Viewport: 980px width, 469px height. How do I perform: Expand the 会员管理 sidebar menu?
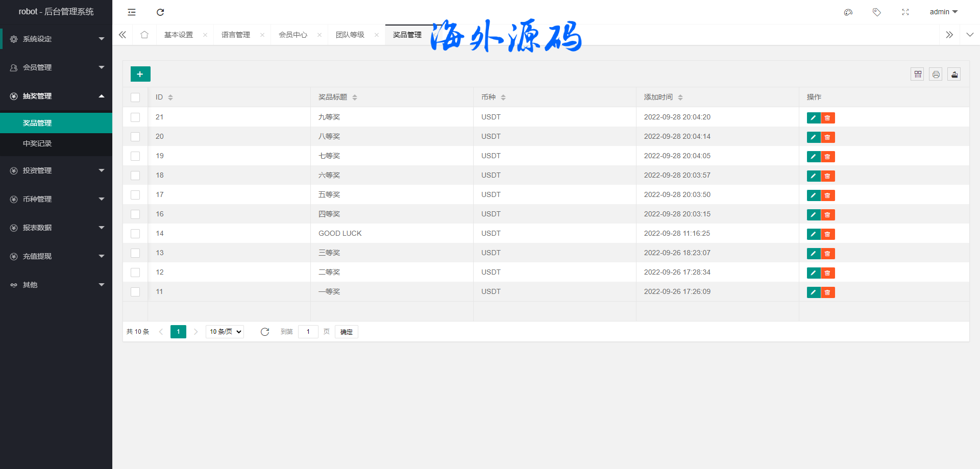tap(56, 67)
